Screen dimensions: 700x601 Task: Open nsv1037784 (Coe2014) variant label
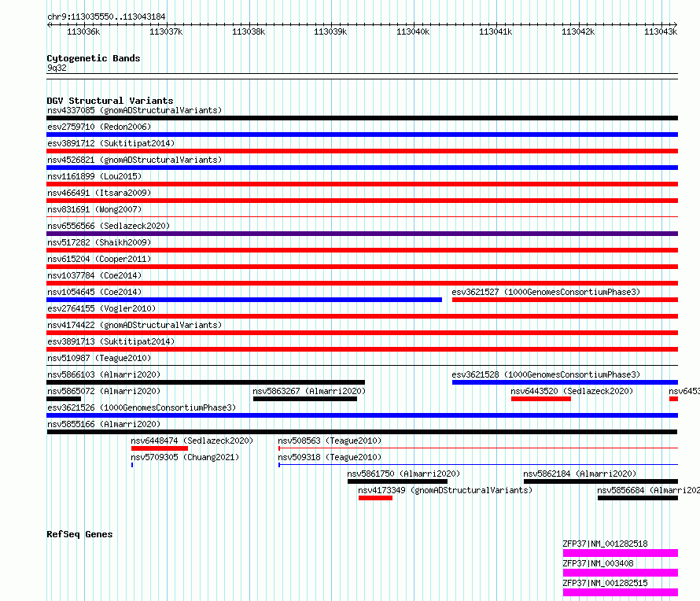(x=94, y=275)
